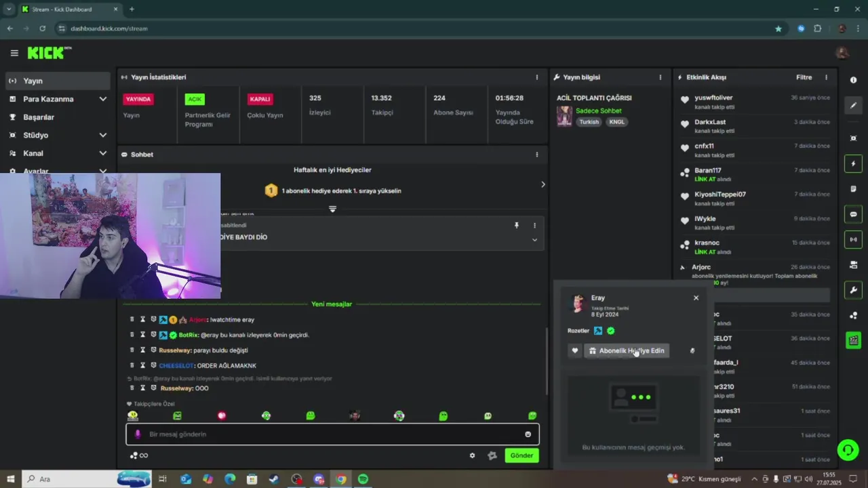Viewport: 868px width, 488px height.
Task: Expand the Para Kazanma menu
Action: tap(103, 99)
